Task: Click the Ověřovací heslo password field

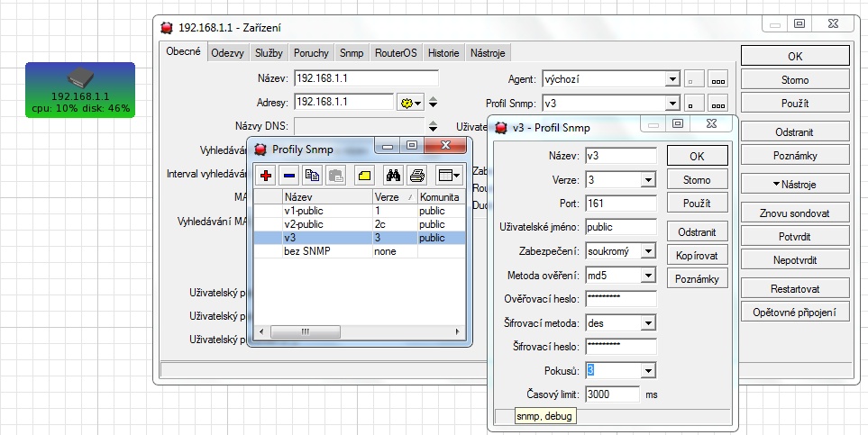Action: pos(620,299)
